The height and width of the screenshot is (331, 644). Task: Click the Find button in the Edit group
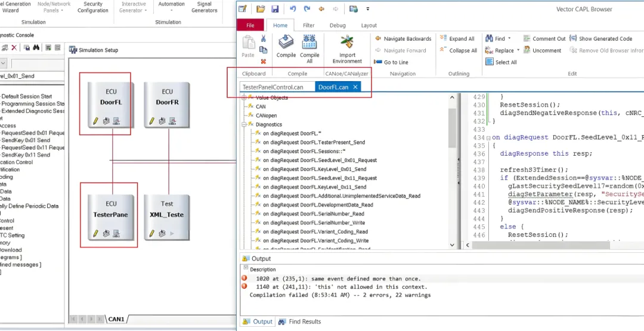(x=496, y=39)
